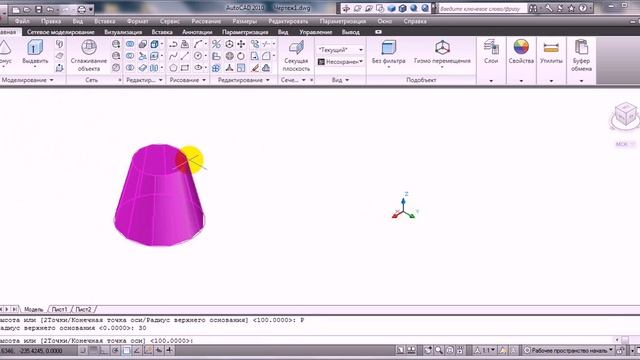The width and height of the screenshot is (640, 360).
Task: Click the command line input field
Action: tap(306, 340)
